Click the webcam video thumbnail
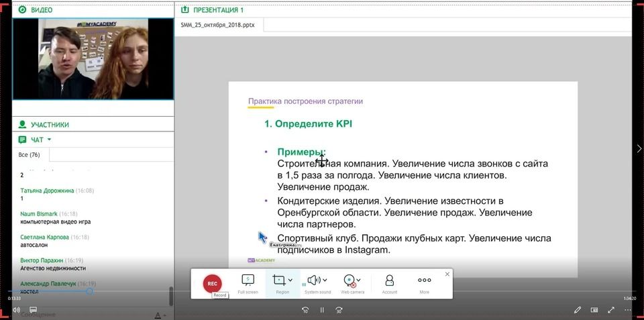Image resolution: width=644 pixels, height=320 pixels. pyautogui.click(x=93, y=59)
